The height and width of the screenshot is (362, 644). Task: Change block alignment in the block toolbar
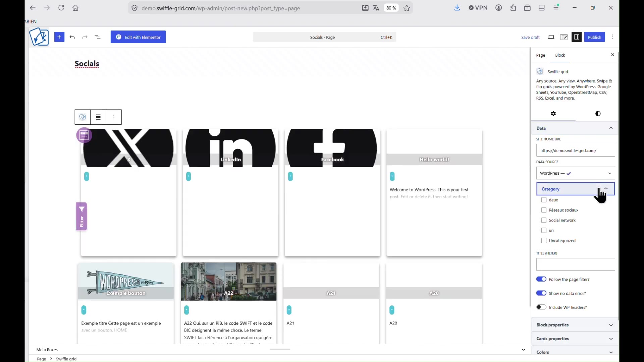pyautogui.click(x=98, y=117)
